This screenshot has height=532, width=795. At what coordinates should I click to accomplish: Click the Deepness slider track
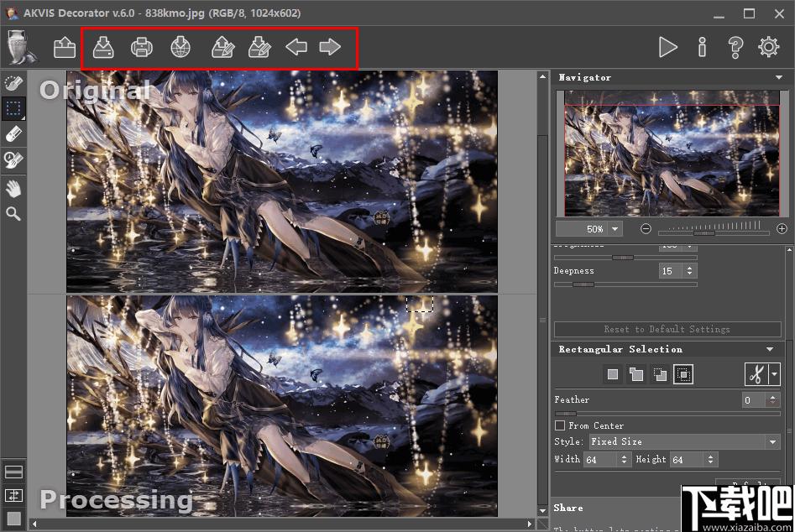625,284
